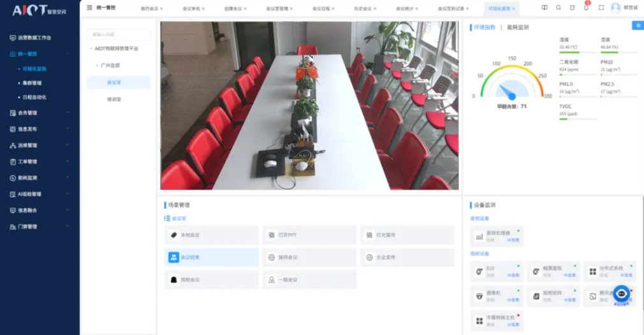Open the floating robot assistant icon

[x=622, y=294]
